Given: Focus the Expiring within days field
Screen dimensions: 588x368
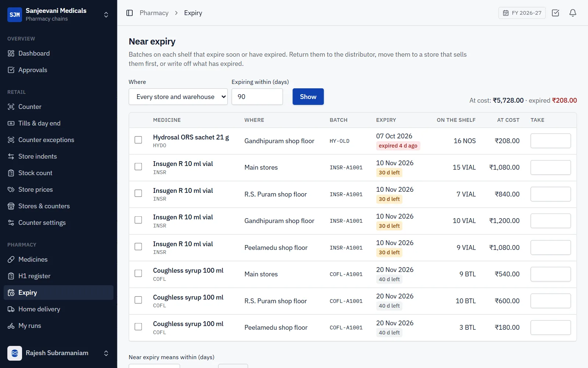Looking at the screenshot, I should [x=257, y=97].
